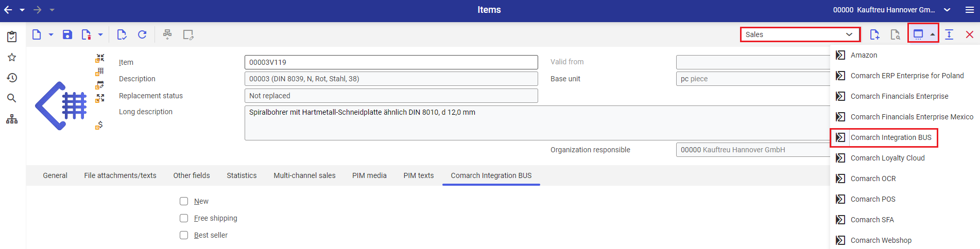Click the edit frame toolbar icon
This screenshot has height=249, width=980.
pyautogui.click(x=188, y=34)
